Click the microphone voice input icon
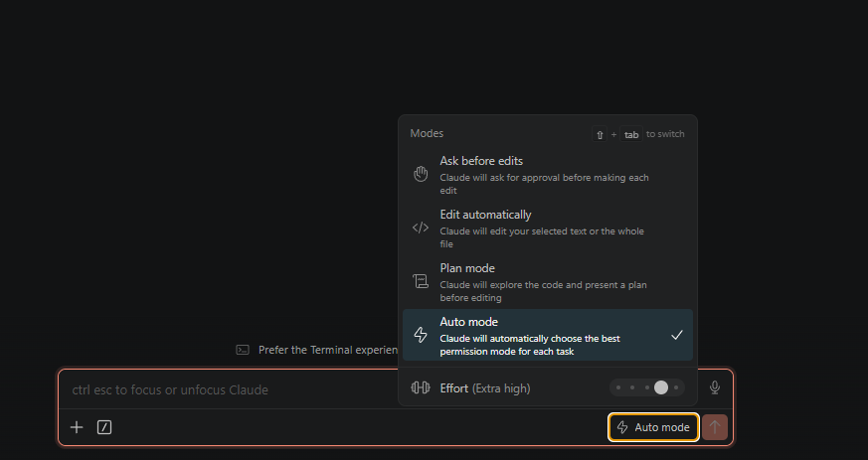 pyautogui.click(x=715, y=387)
